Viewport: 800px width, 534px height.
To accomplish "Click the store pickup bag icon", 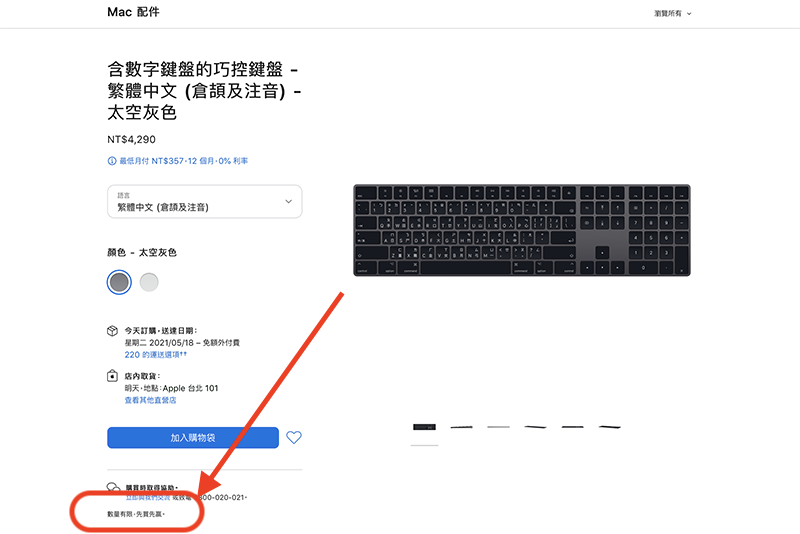I will [112, 376].
